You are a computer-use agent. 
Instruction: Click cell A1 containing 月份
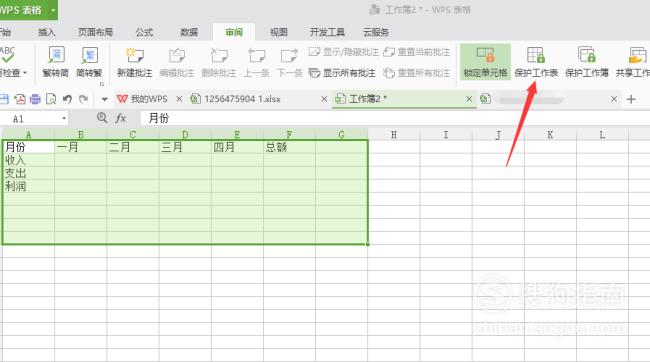tap(28, 147)
